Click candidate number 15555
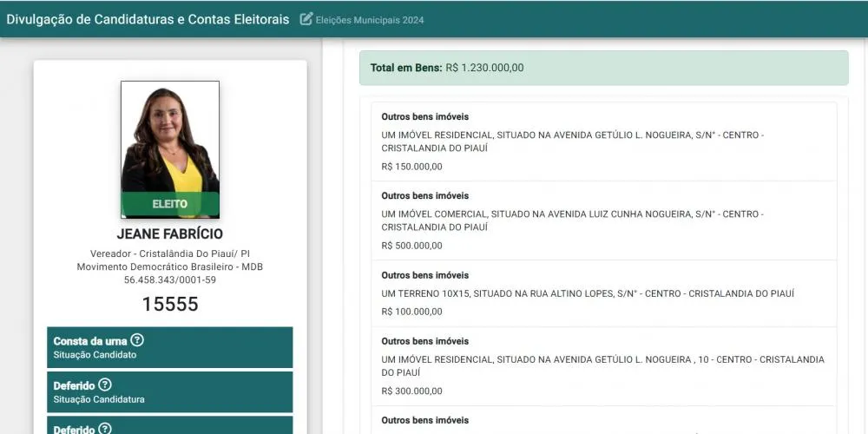The width and height of the screenshot is (868, 434). coord(170,304)
